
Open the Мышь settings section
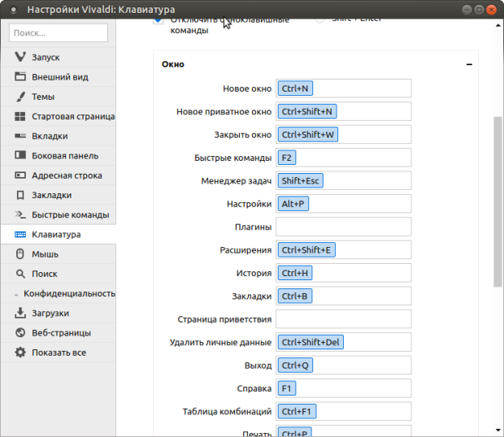(x=45, y=254)
